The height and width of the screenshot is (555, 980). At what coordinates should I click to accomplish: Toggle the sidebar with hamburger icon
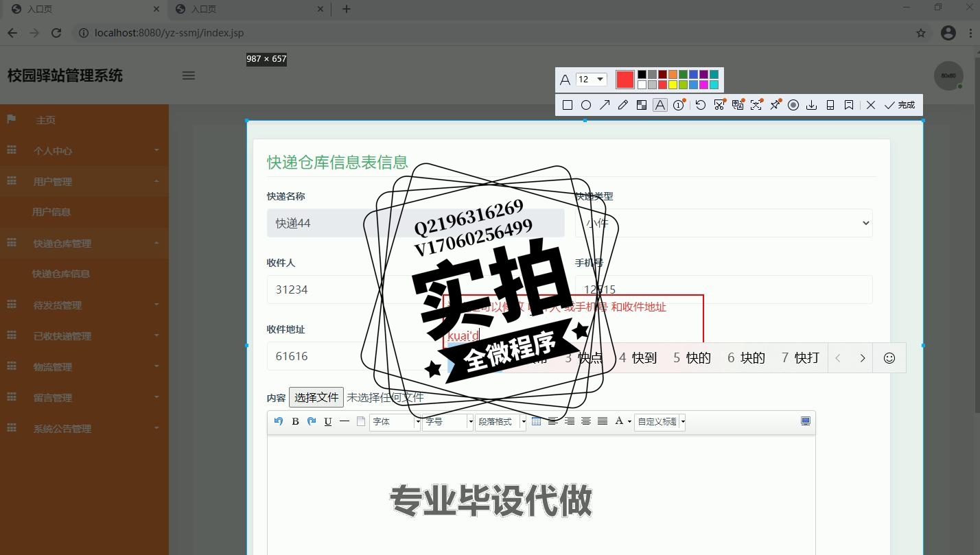(x=189, y=75)
